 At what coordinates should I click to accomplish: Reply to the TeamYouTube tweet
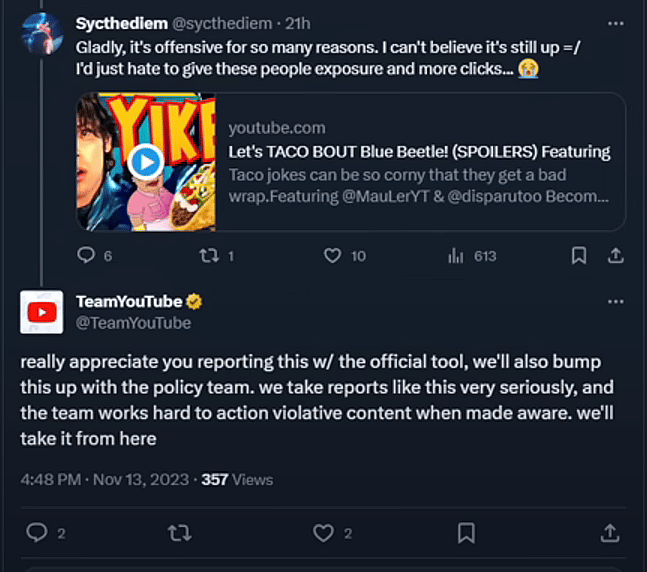pyautogui.click(x=37, y=533)
